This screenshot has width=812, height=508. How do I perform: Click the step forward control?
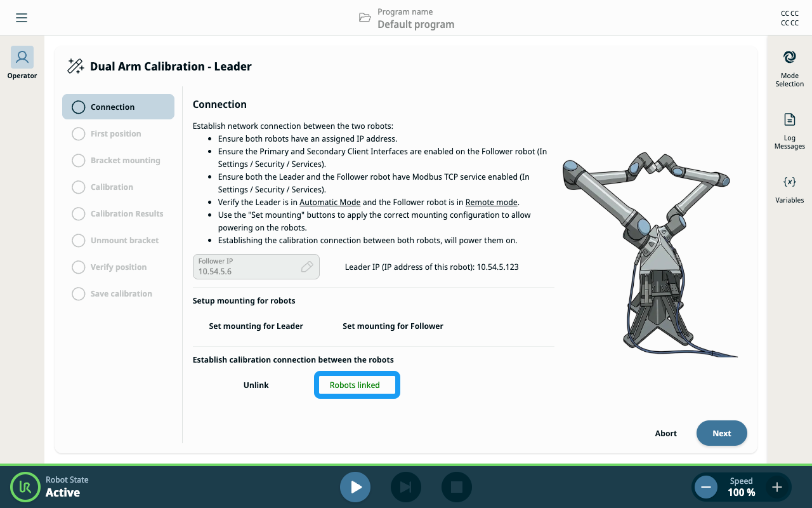pos(406,487)
